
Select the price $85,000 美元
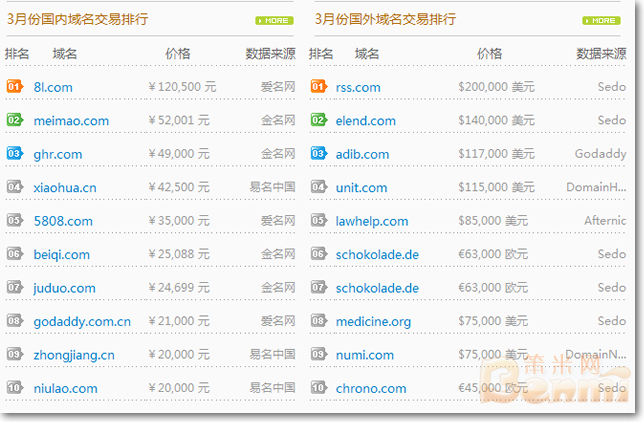coord(493,221)
